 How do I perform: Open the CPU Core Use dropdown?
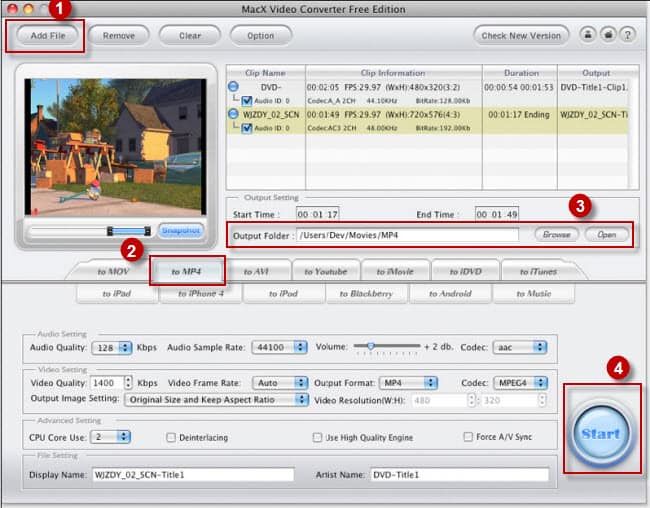(x=110, y=437)
